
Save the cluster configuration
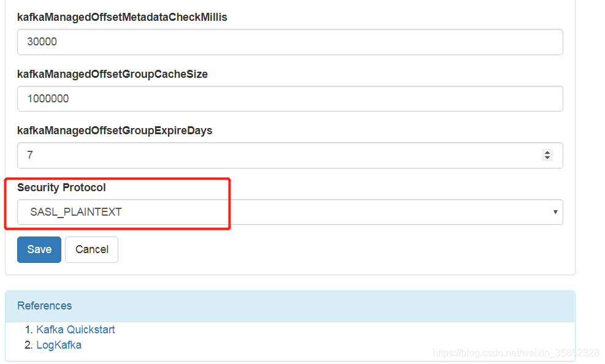(39, 249)
